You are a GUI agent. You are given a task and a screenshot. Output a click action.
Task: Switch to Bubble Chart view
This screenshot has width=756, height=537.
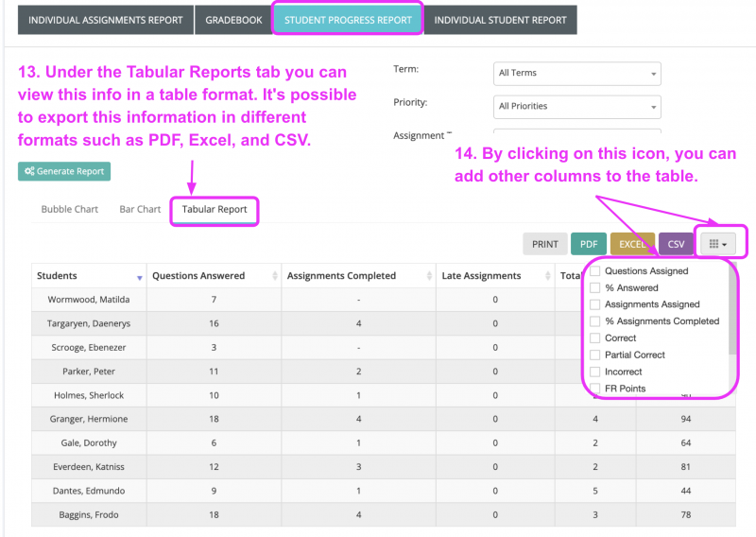pos(69,209)
